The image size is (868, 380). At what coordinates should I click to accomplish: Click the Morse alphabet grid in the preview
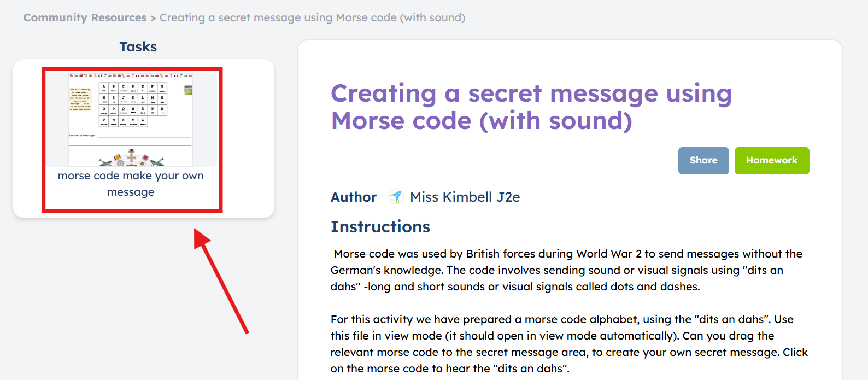click(x=133, y=104)
